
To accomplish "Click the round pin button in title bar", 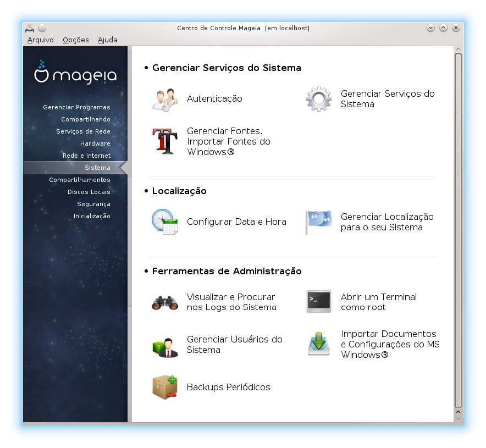I will point(42,28).
